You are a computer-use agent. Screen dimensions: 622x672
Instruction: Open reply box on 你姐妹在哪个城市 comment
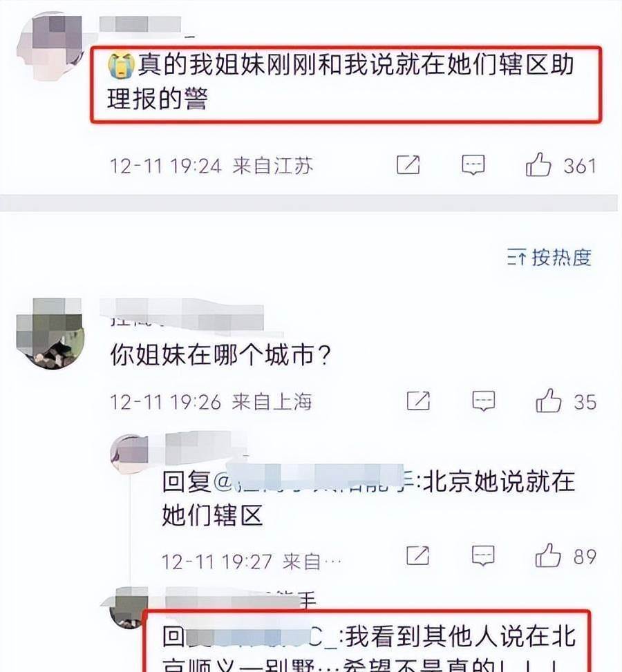pyautogui.click(x=484, y=401)
